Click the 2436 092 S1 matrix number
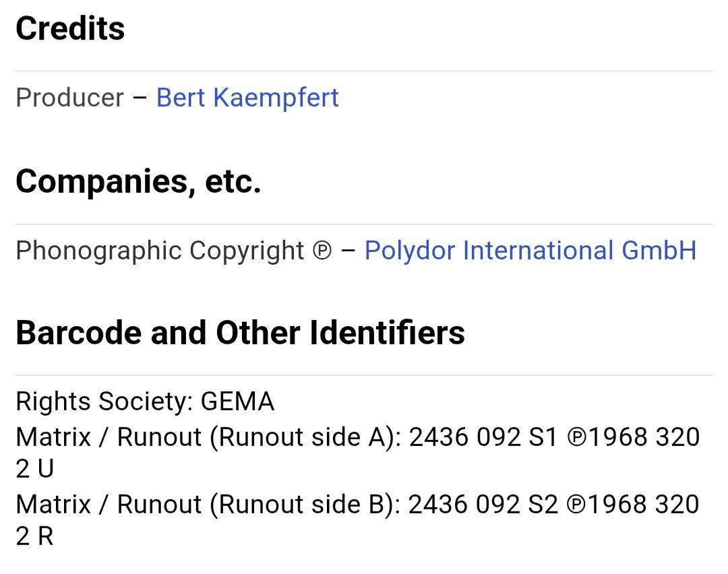Screen dimensions: 728x574 pos(483,437)
